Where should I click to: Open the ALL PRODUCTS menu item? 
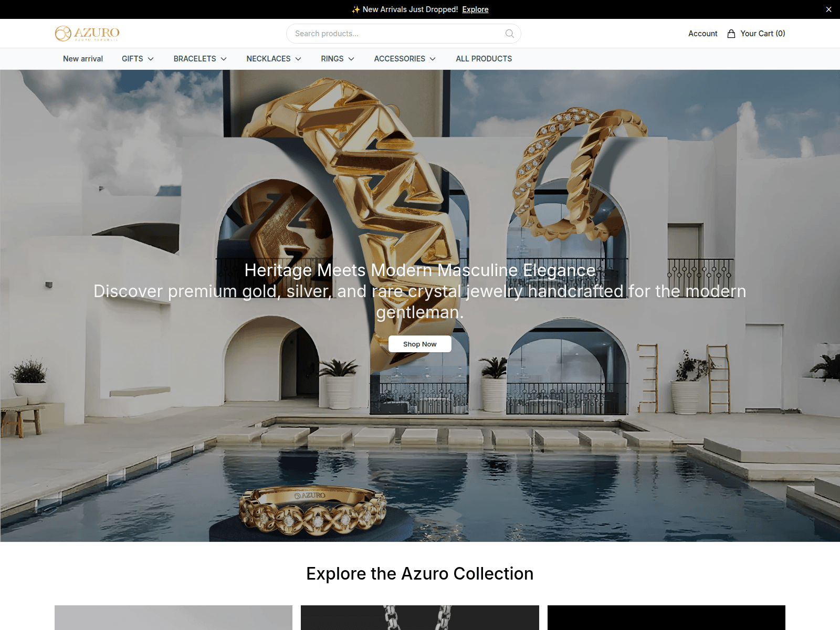(x=484, y=59)
